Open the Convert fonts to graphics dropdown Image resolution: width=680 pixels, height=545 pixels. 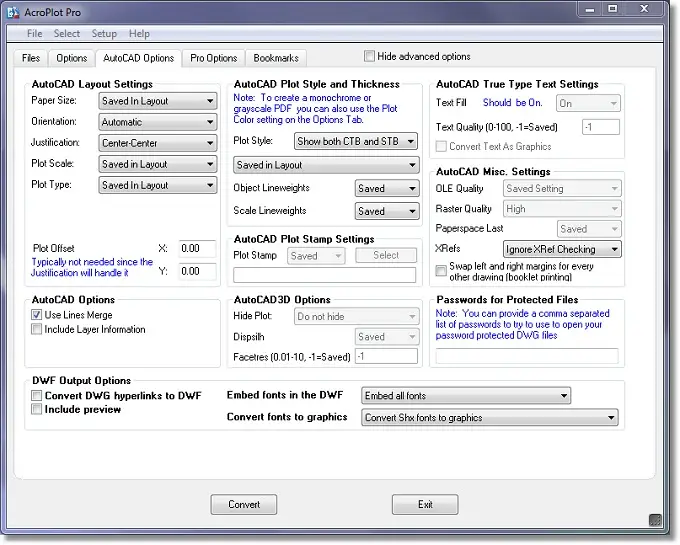click(490, 418)
